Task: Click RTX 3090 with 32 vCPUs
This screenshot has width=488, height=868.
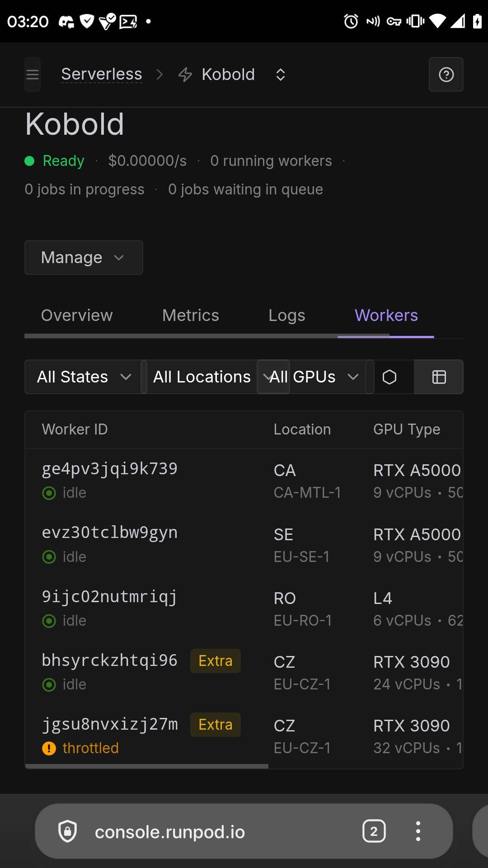Action: coord(412,726)
